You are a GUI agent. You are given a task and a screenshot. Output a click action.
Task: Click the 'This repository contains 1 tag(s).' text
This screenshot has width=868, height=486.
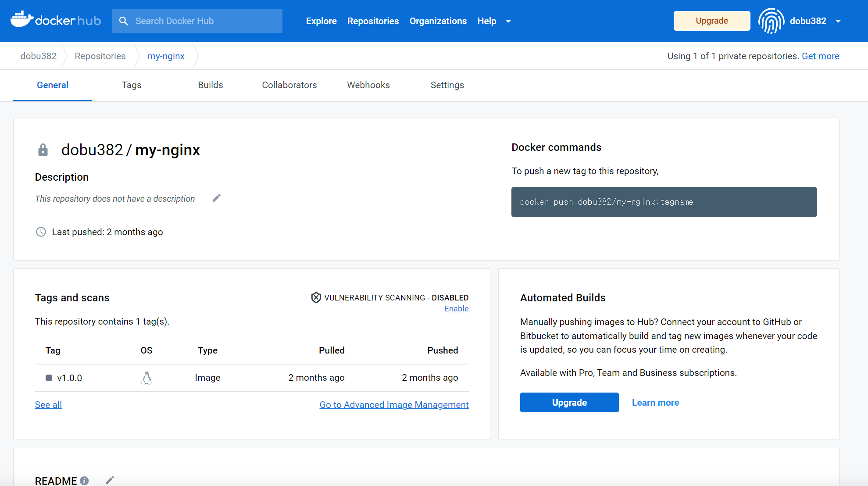(102, 322)
